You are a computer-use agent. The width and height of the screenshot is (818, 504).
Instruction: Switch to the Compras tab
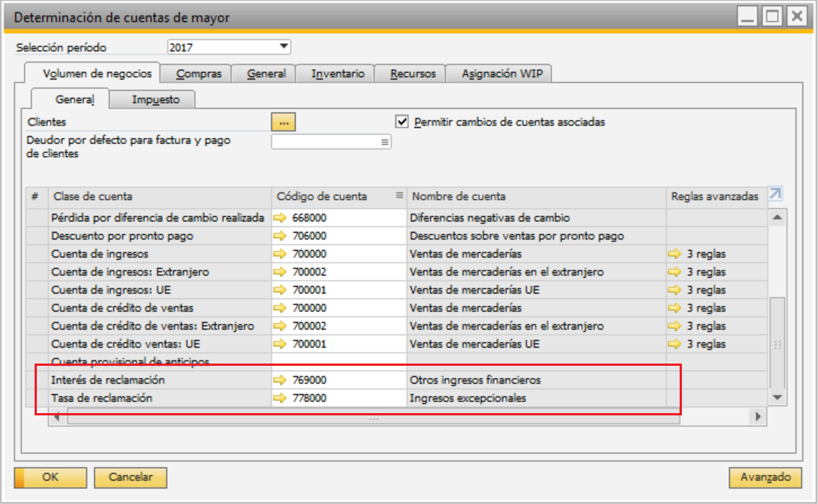(198, 74)
